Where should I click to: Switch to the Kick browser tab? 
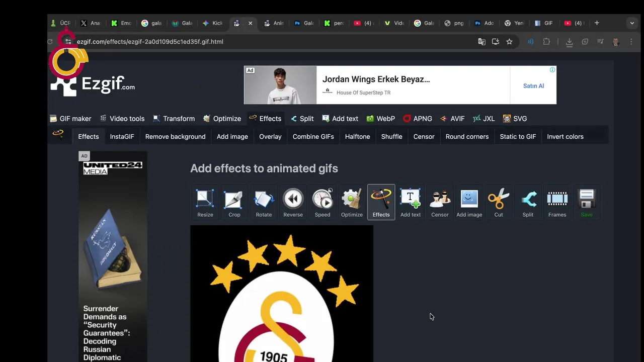click(x=212, y=23)
